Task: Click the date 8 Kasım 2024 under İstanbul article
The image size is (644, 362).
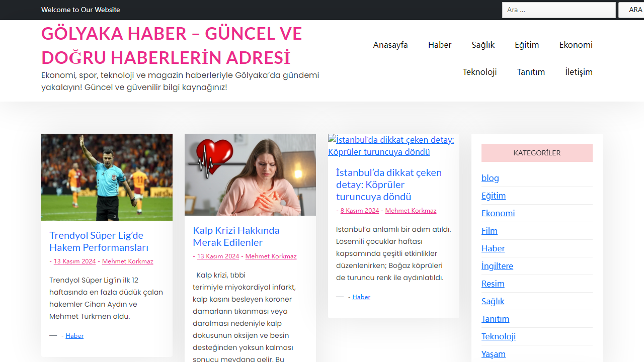Action: click(x=359, y=210)
